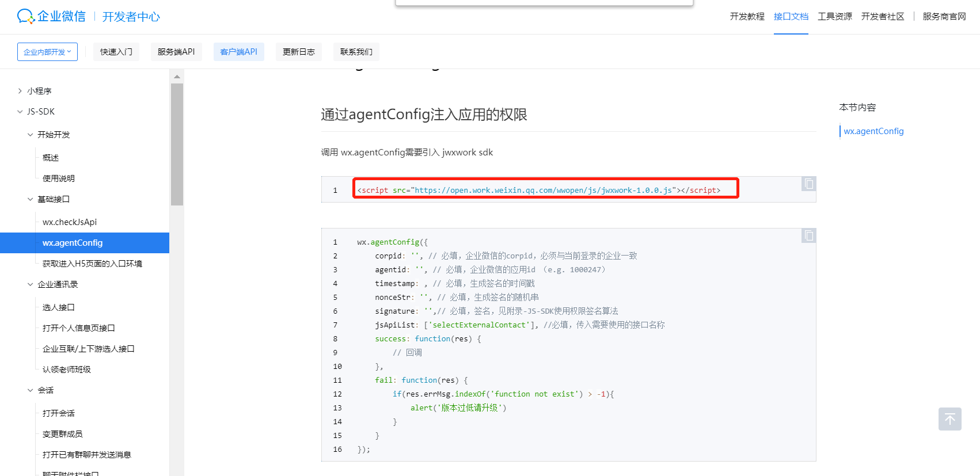Open the 联系我们 tab

[356, 52]
